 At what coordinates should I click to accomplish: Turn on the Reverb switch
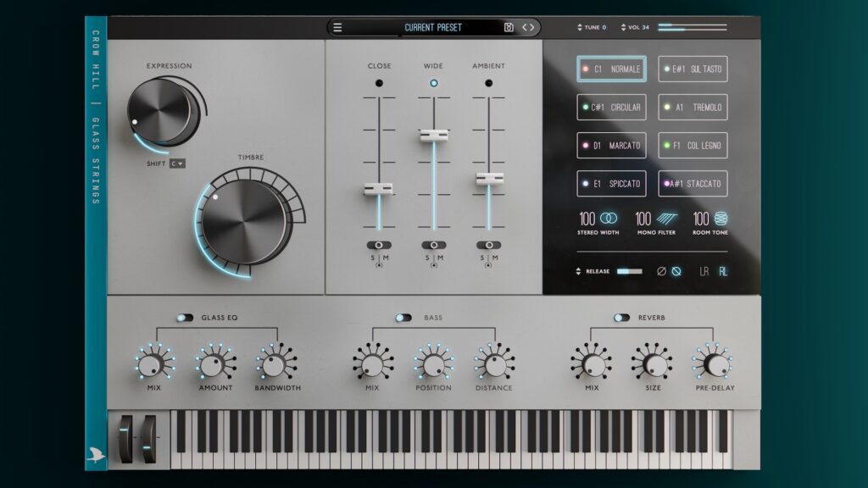(622, 318)
